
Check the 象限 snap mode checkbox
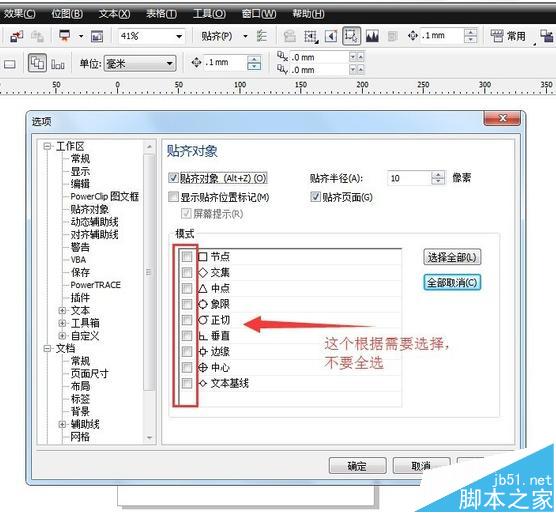coord(187,304)
